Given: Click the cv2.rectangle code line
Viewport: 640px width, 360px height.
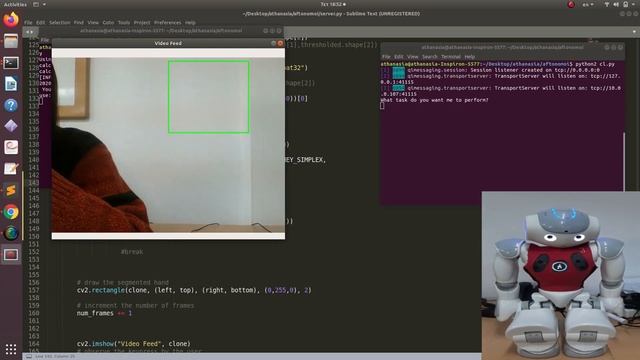Looking at the screenshot, I should [194, 290].
